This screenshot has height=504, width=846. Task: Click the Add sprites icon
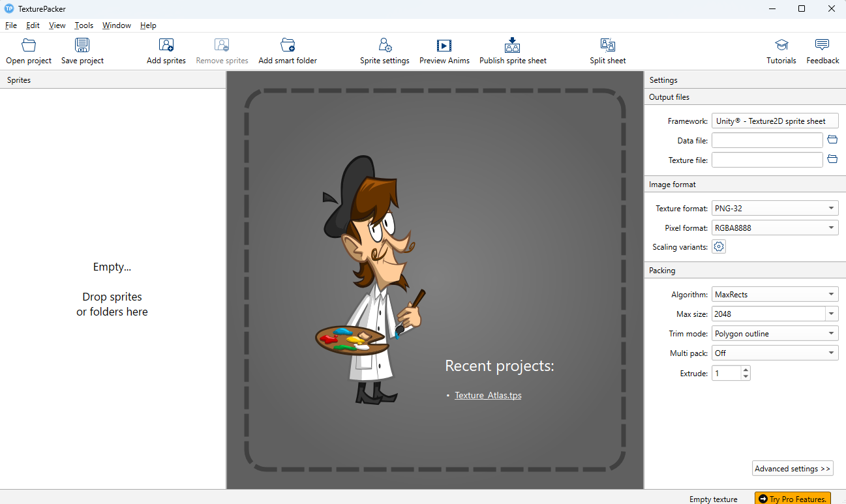[166, 46]
